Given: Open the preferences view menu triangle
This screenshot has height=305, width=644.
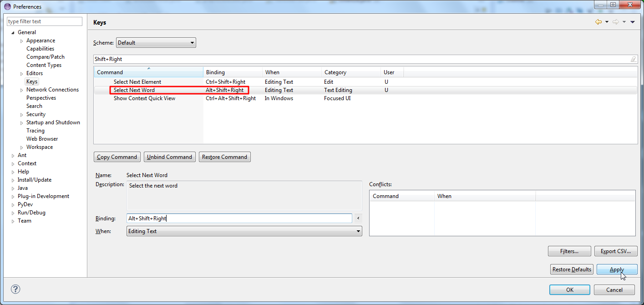Looking at the screenshot, I should click(633, 22).
